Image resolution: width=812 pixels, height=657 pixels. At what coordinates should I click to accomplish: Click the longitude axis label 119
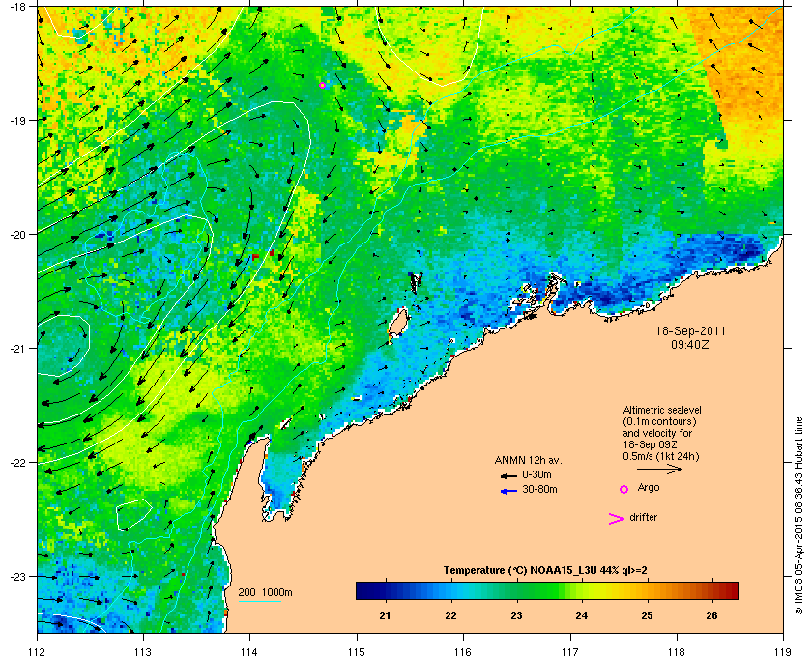pyautogui.click(x=783, y=651)
